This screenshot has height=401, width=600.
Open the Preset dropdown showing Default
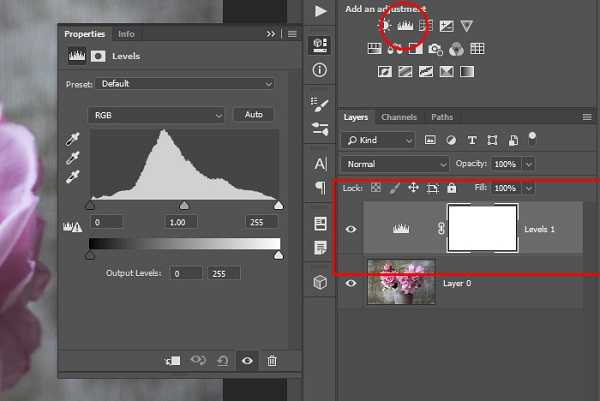pos(184,84)
